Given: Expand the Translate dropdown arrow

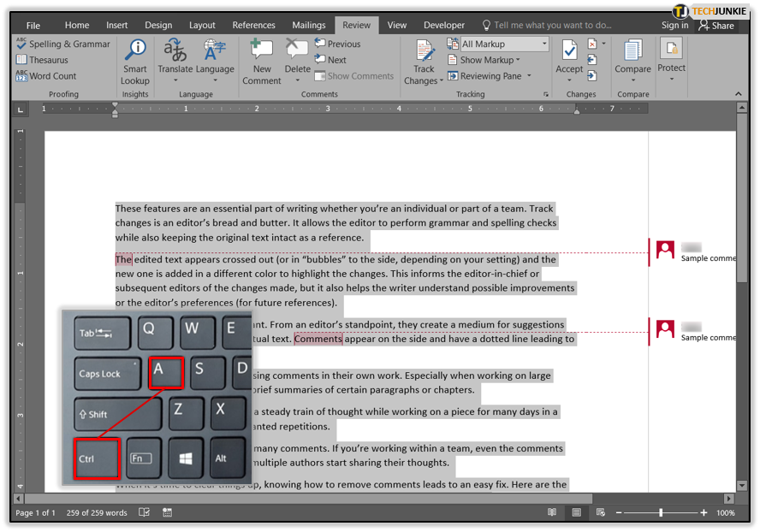Looking at the screenshot, I should pyautogui.click(x=175, y=80).
